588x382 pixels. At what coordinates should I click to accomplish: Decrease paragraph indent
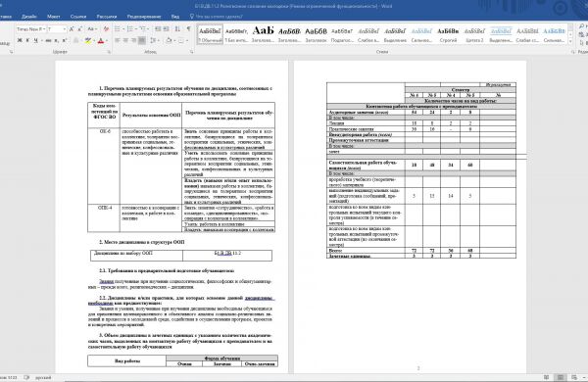[x=158, y=28]
